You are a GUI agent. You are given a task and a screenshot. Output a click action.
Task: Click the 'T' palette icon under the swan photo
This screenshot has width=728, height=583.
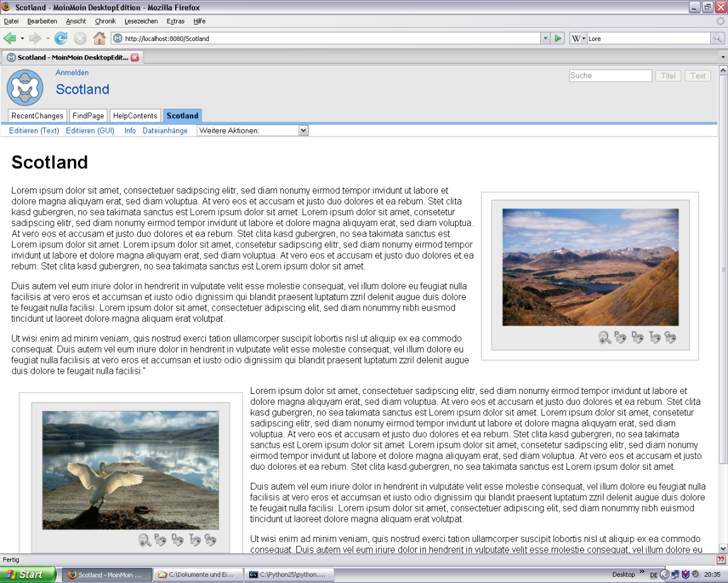point(194,540)
